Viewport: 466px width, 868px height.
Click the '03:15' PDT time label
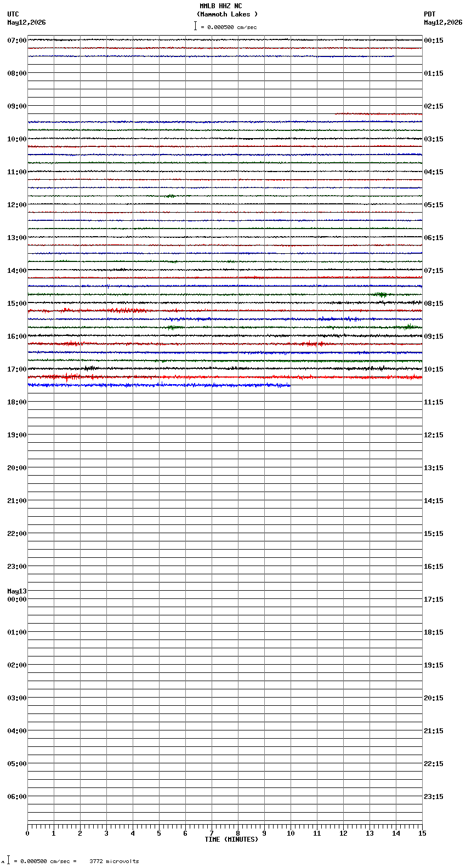click(434, 139)
